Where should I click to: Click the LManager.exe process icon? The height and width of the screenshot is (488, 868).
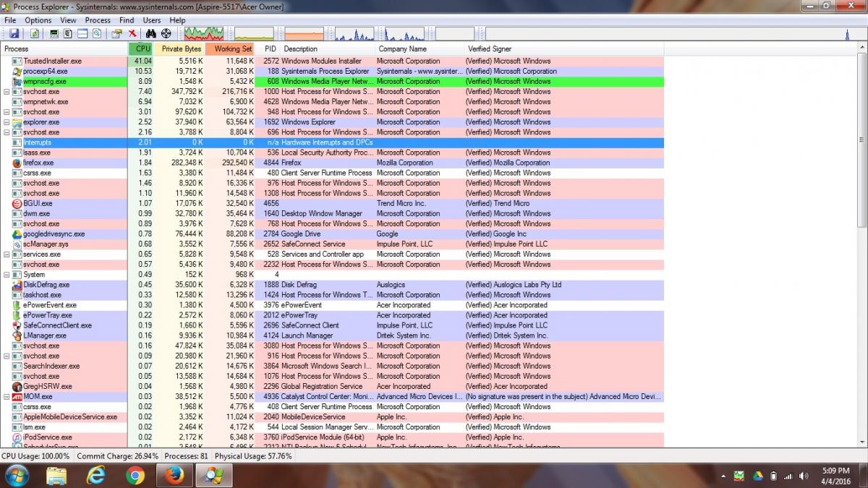coord(17,335)
